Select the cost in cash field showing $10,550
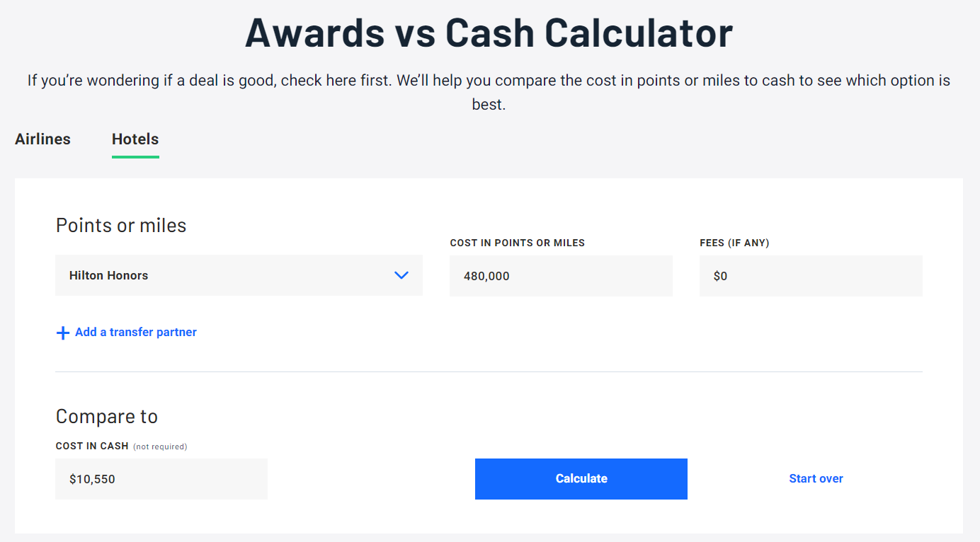Screen dimensions: 980x542 point(161,479)
